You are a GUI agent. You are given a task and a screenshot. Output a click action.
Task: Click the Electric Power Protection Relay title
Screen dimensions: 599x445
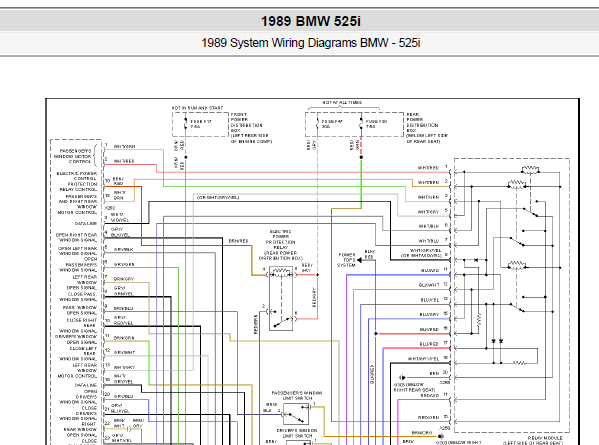281,245
